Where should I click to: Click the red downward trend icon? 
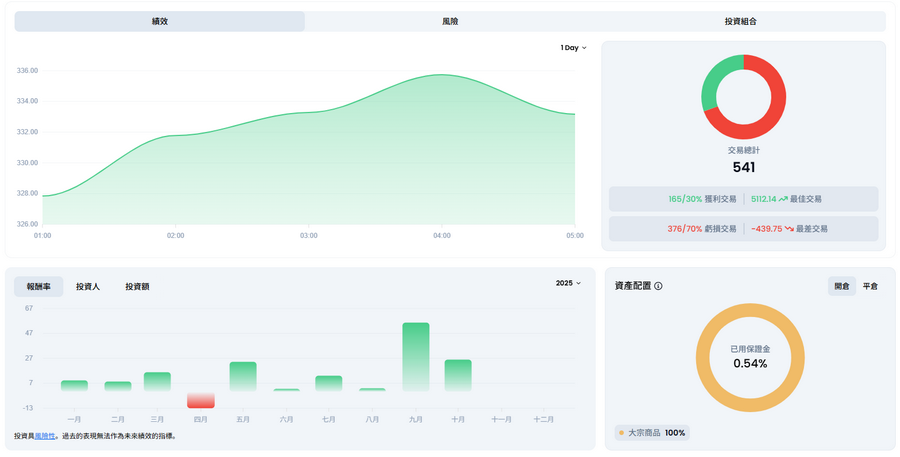coord(789,228)
